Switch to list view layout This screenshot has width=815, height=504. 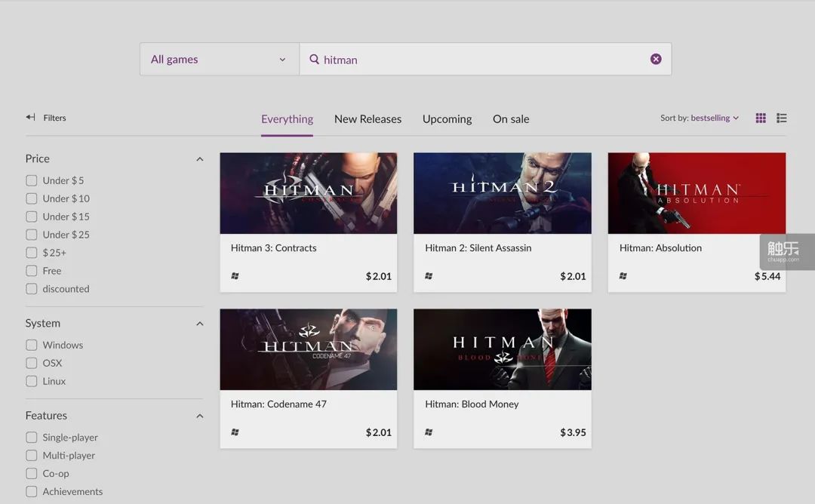click(x=782, y=118)
